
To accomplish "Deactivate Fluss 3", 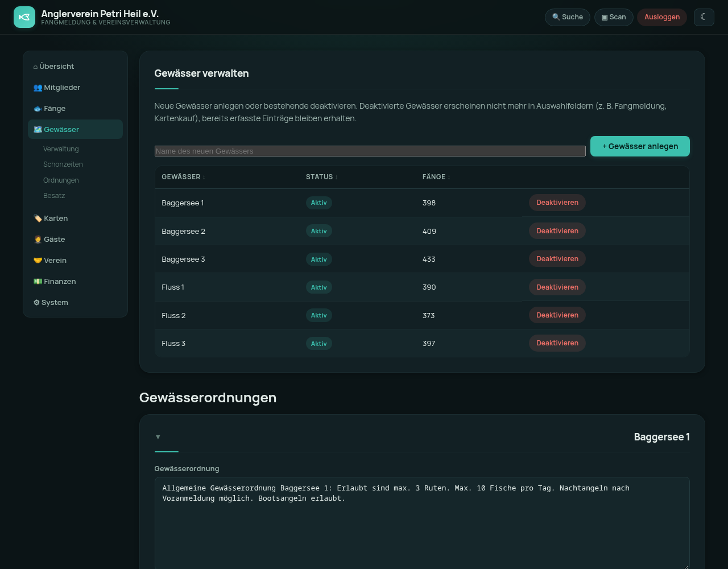I will click(x=557, y=343).
